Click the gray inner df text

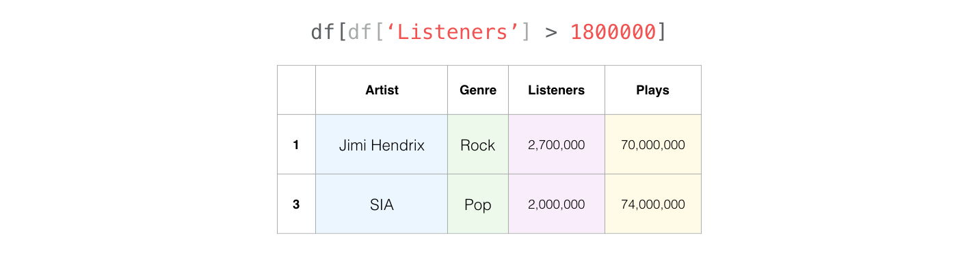[359, 32]
